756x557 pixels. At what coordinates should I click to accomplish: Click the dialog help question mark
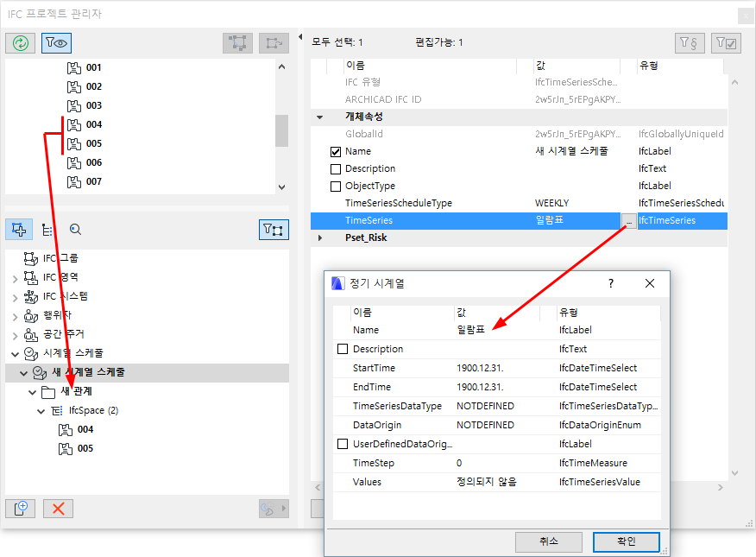611,283
